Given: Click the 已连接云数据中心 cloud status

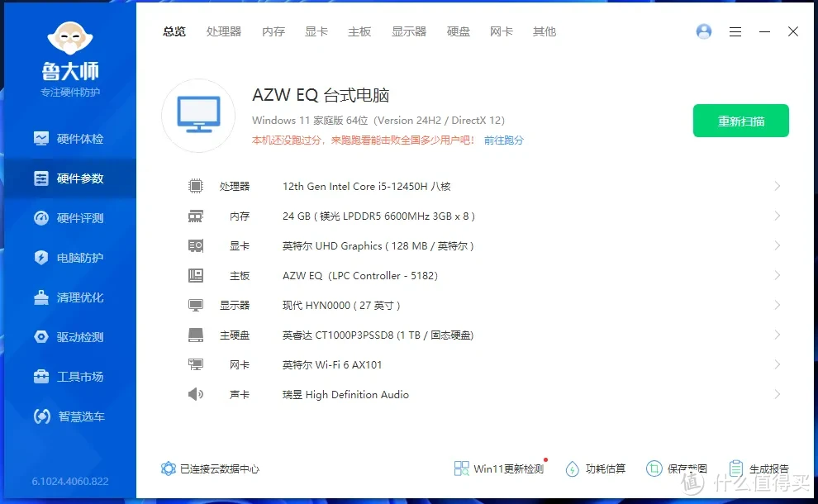Looking at the screenshot, I should pyautogui.click(x=210, y=468).
